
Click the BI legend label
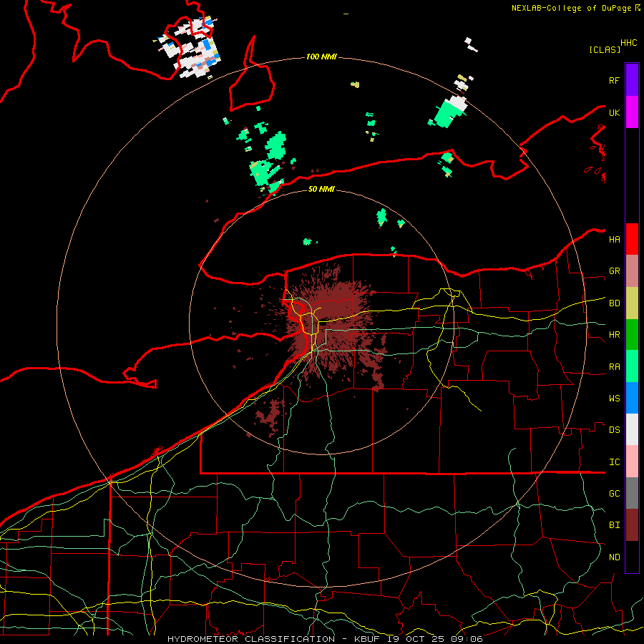tap(614, 525)
